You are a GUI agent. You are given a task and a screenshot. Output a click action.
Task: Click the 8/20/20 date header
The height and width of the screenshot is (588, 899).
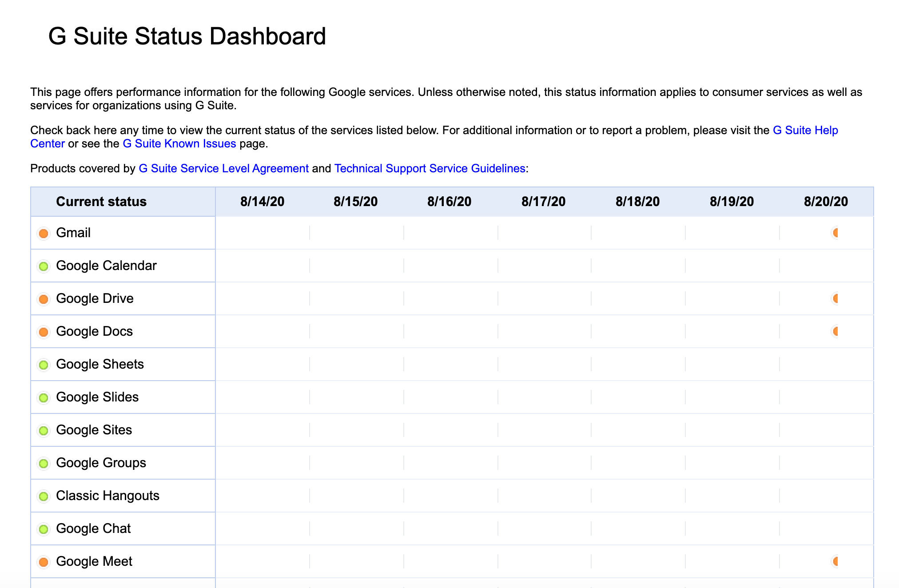coord(826,202)
